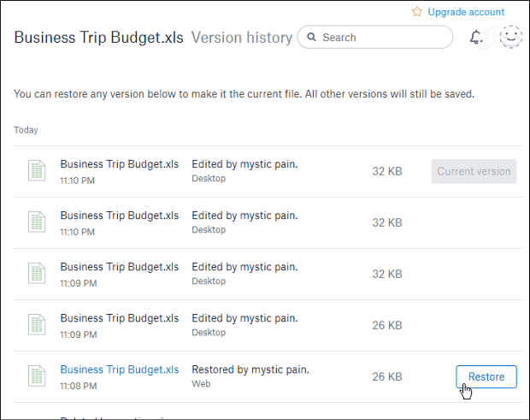Click the 26 KB size in the Restored row

tap(387, 376)
